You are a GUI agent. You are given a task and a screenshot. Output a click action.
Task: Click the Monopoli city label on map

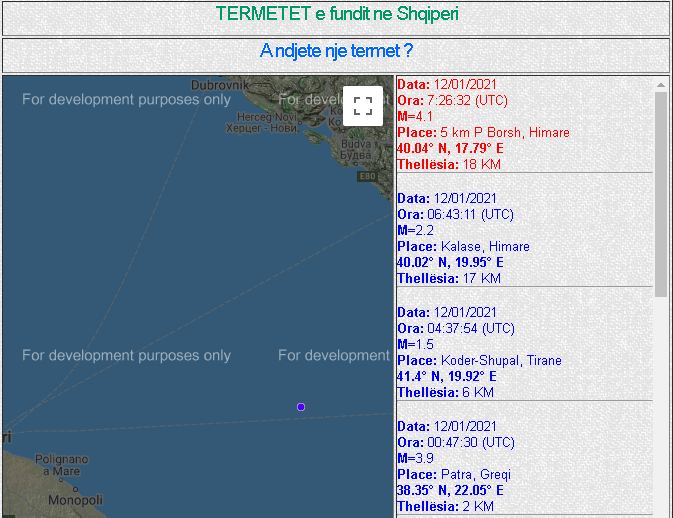coord(76,500)
